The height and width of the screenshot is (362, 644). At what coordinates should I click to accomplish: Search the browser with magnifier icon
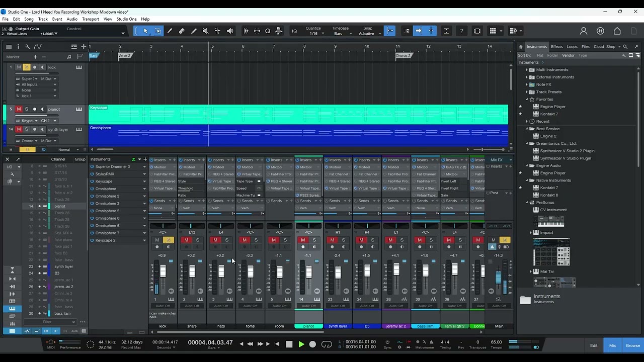625,47
